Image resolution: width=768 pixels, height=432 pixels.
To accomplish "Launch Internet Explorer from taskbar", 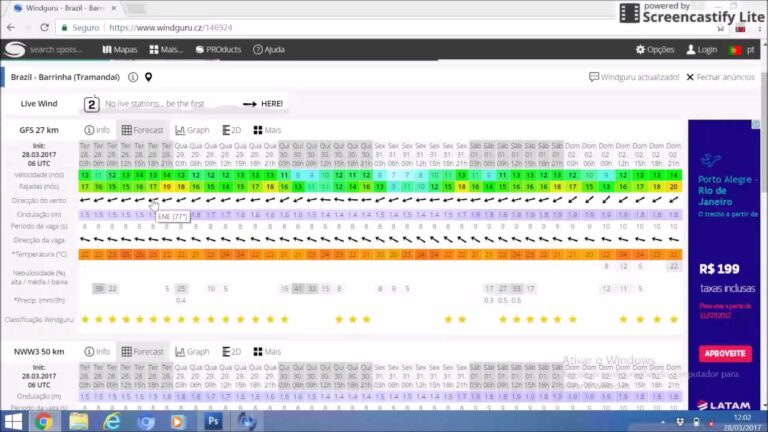I will point(112,421).
